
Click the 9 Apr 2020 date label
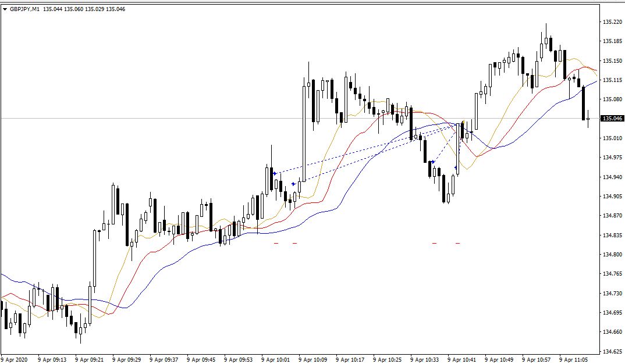tap(15, 359)
